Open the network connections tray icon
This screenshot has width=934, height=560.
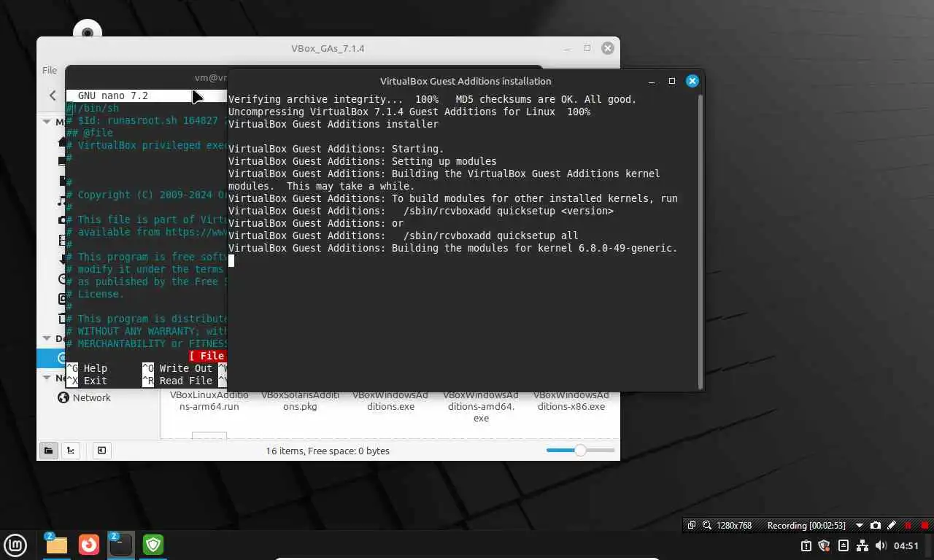point(862,545)
